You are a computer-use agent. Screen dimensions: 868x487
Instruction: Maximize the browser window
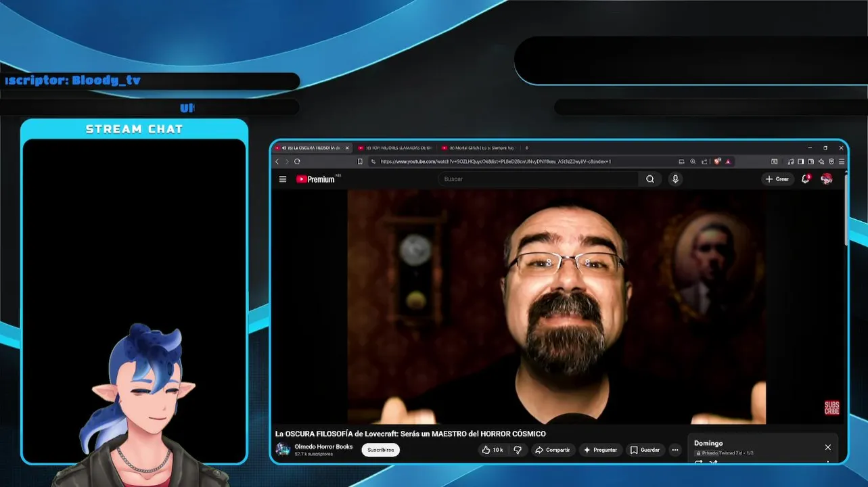(825, 147)
